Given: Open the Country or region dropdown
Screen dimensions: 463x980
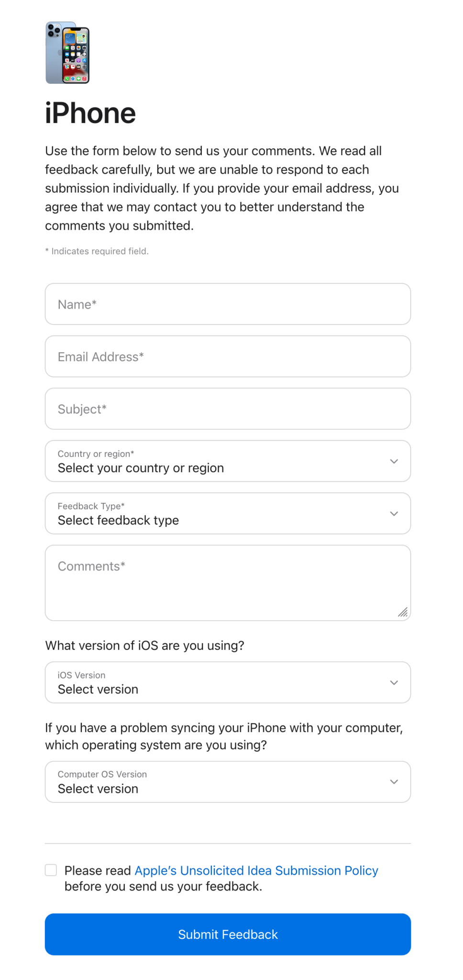Looking at the screenshot, I should click(228, 461).
